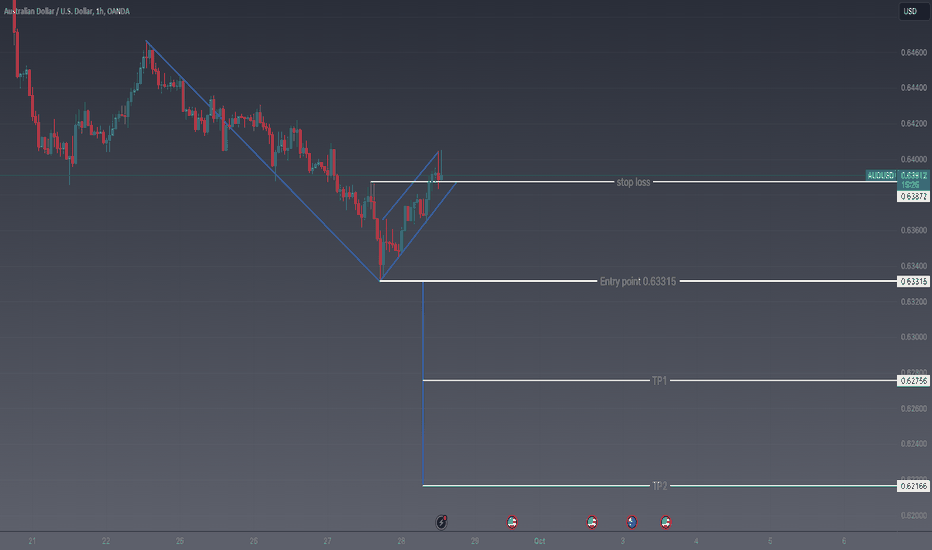Click the '5' date on time axis

[x=770, y=541]
